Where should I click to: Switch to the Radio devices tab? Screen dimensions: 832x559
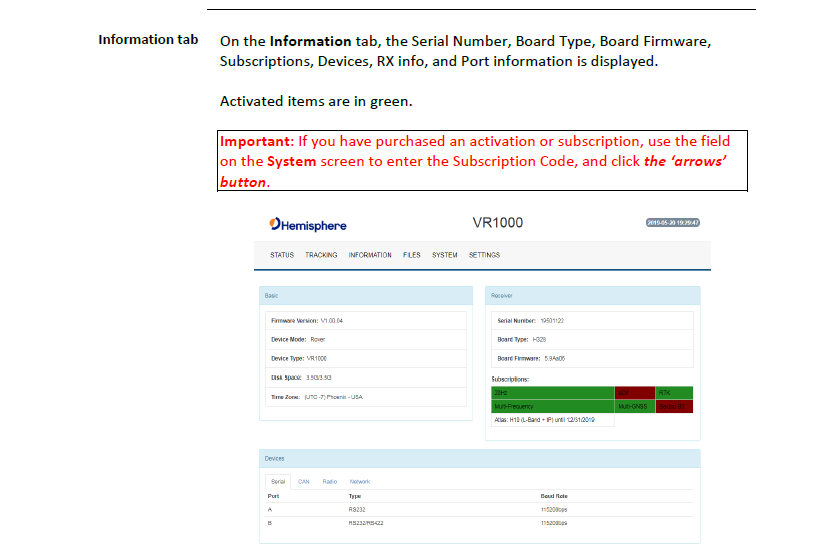point(329,481)
